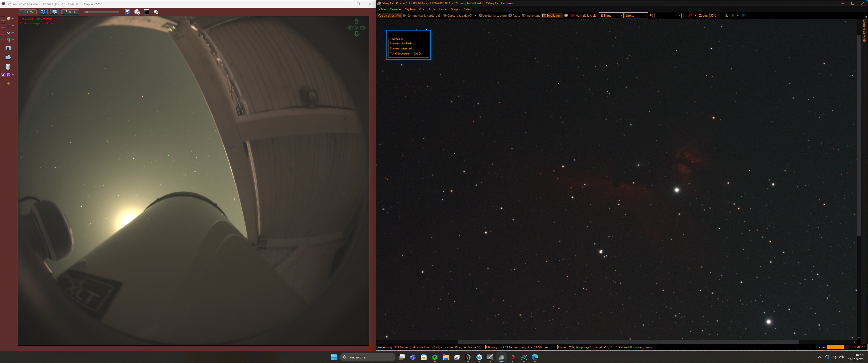Open the Scripts menu
868x363 pixels.
pos(455,9)
